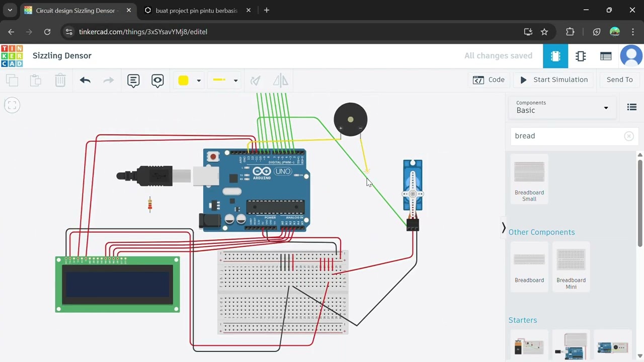Open a new browser tab
Image resolution: width=644 pixels, height=362 pixels.
(267, 10)
